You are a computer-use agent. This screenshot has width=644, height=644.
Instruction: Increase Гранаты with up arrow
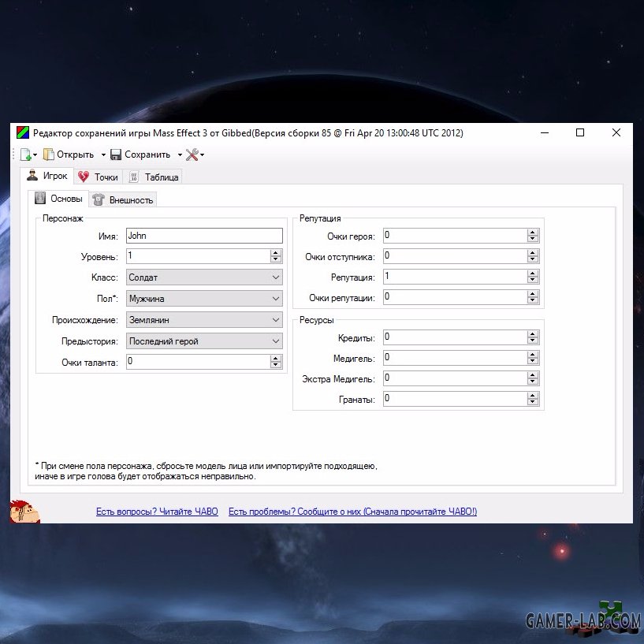[533, 396]
